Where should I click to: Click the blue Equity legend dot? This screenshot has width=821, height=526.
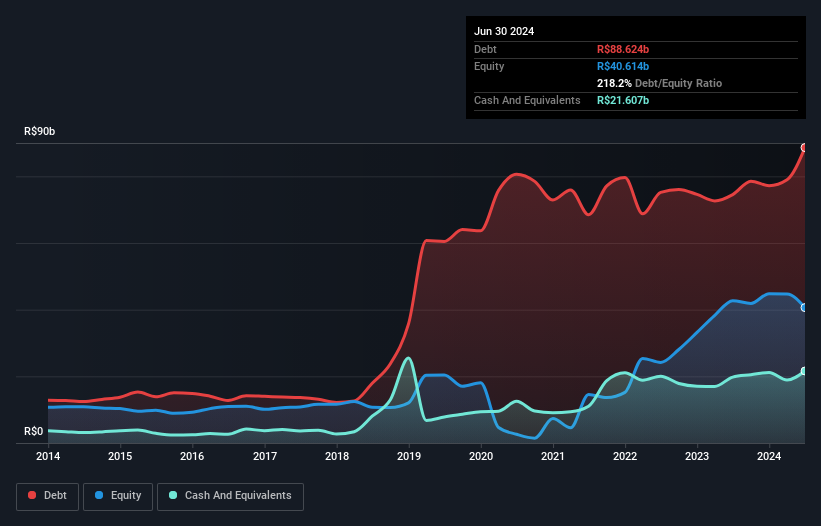tap(99, 495)
